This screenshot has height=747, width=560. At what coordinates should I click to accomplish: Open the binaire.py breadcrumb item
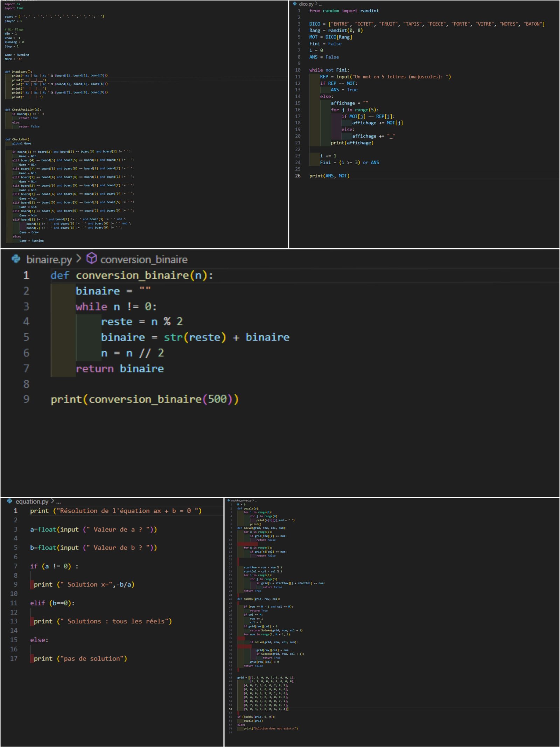(49, 260)
